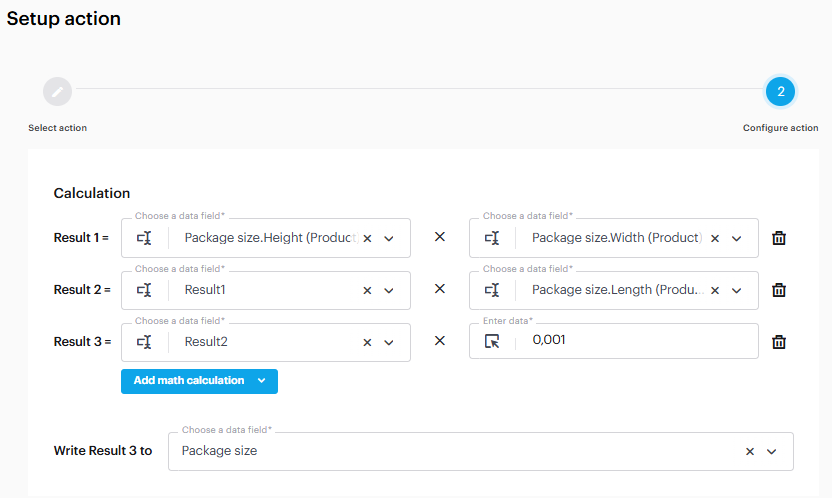Click the pencil icon for Select action step
The image size is (832, 498).
coord(57,92)
